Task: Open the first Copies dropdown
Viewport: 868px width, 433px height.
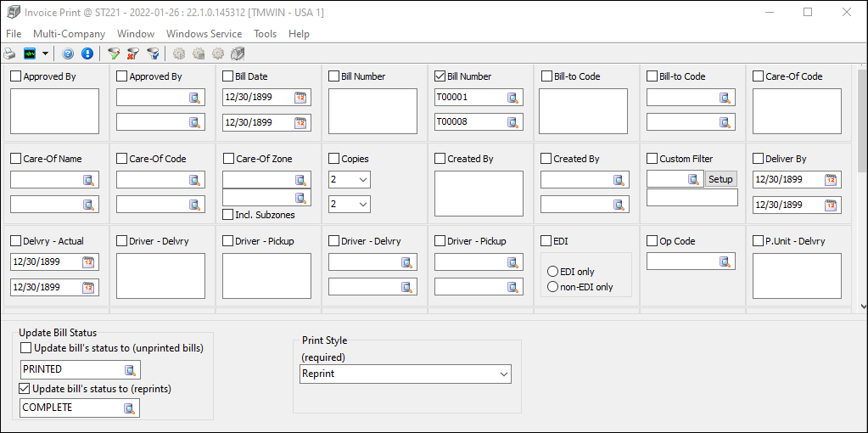Action: [x=363, y=180]
